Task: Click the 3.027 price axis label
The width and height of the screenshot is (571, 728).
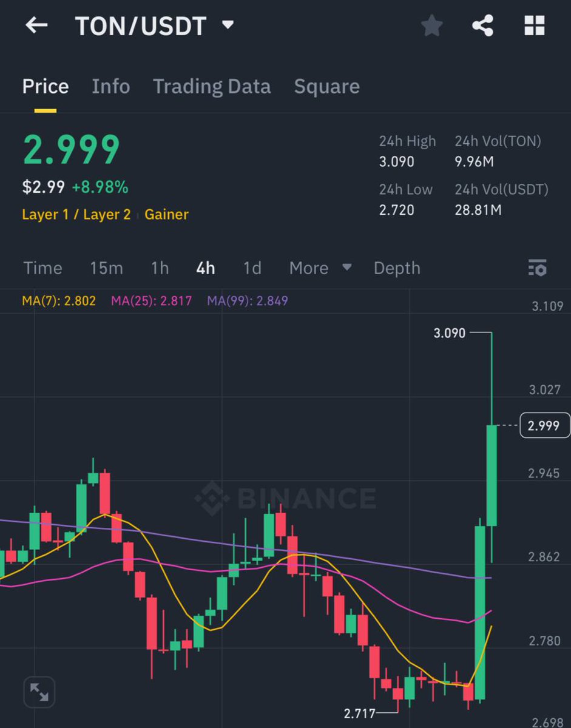Action: [544, 389]
